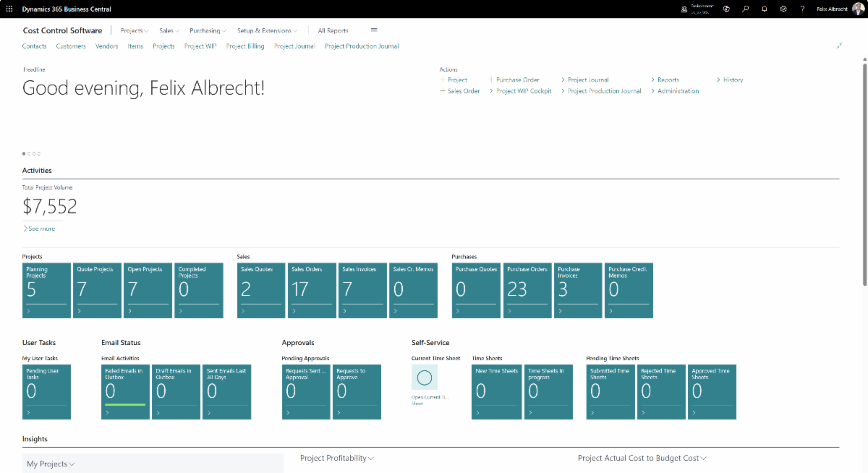
Task: Click the search magnifier icon
Action: click(x=745, y=9)
